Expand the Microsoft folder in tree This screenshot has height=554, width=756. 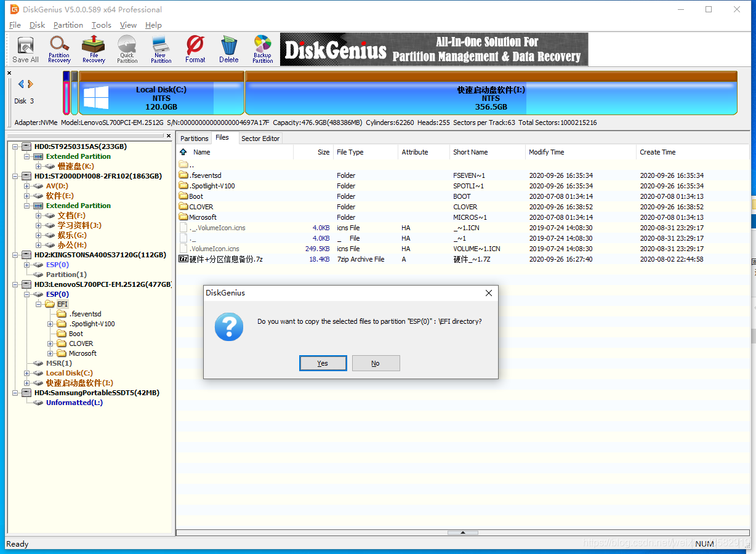click(50, 353)
